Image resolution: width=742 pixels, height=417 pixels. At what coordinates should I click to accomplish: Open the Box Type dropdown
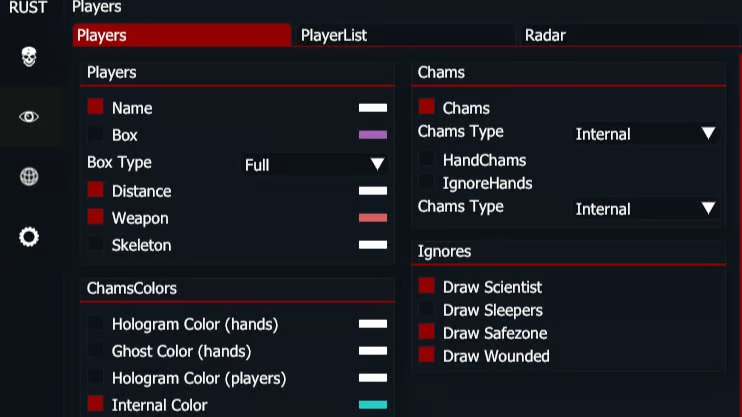(315, 164)
